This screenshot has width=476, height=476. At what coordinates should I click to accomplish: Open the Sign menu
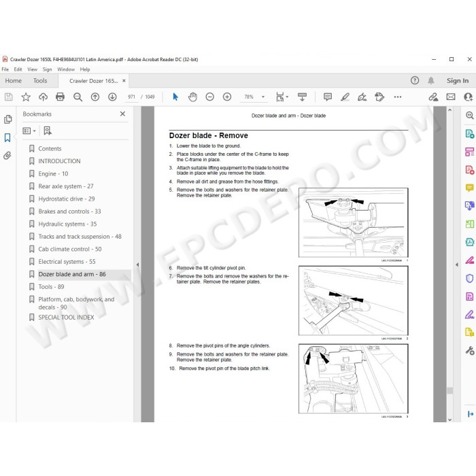tap(47, 69)
